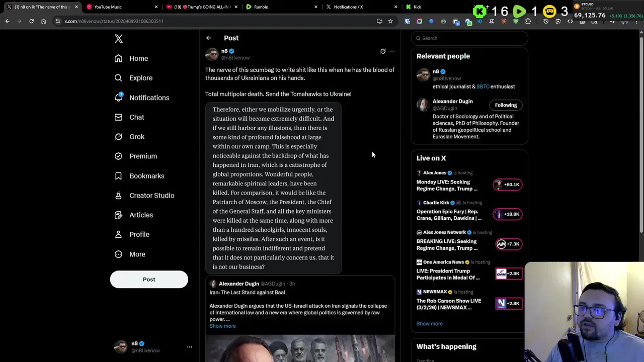Click site information icon in address bar
Viewport: 644px width, 362px height.
point(58,21)
